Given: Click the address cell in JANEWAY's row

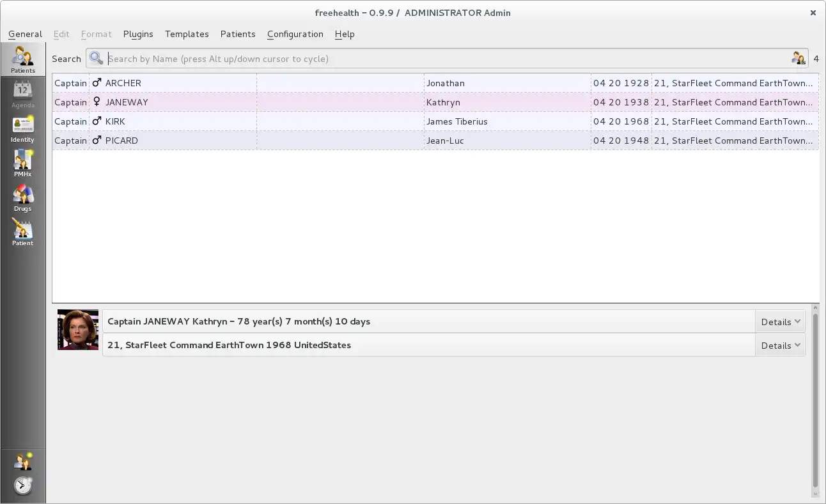Looking at the screenshot, I should coord(735,102).
